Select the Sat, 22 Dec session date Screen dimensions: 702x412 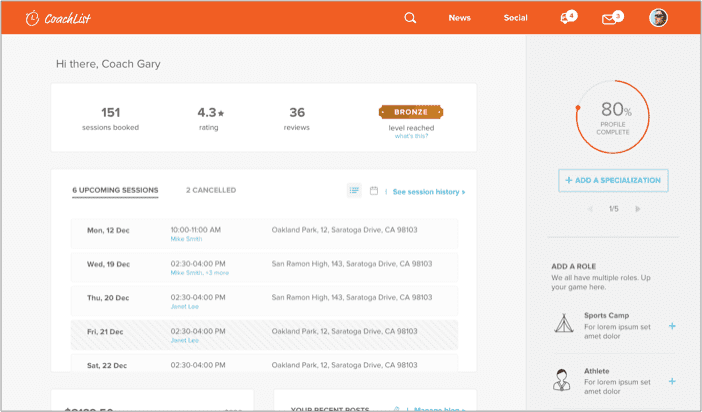pos(107,365)
